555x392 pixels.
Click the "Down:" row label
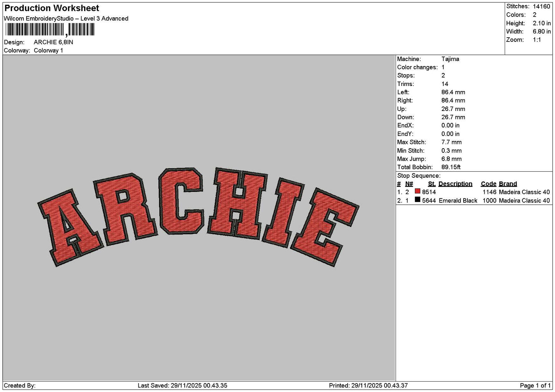click(x=406, y=117)
